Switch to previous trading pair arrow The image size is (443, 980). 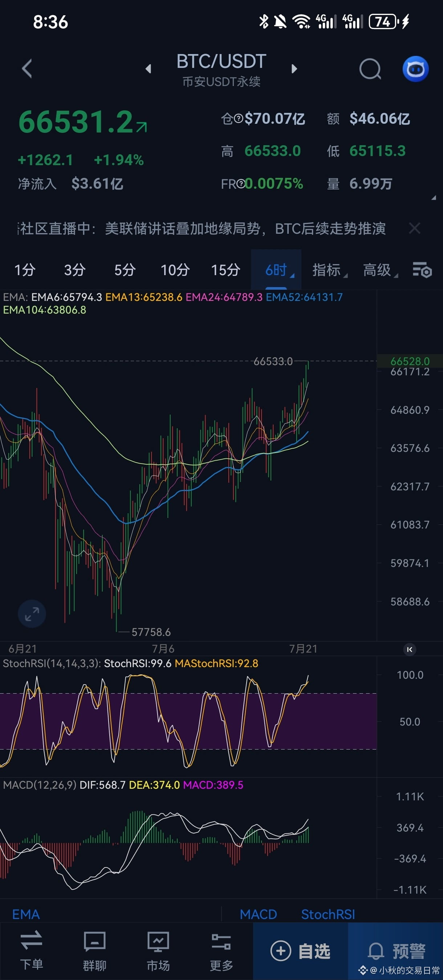pyautogui.click(x=149, y=69)
